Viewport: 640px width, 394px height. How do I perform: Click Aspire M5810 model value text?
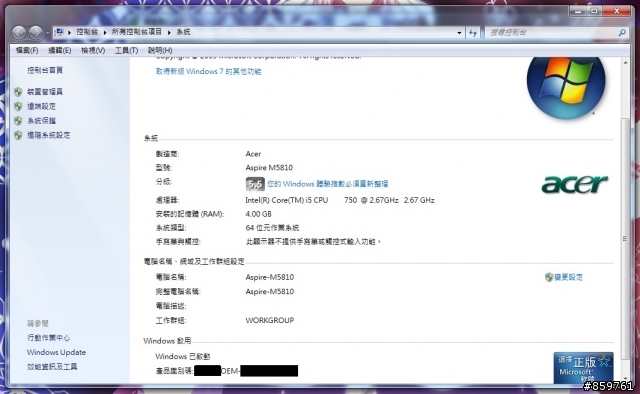[x=269, y=168]
